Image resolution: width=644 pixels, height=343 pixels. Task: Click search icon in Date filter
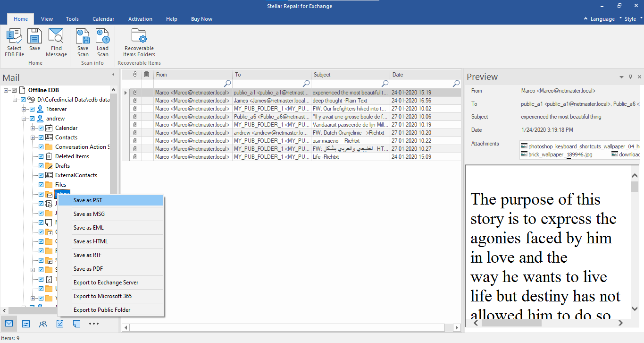456,84
